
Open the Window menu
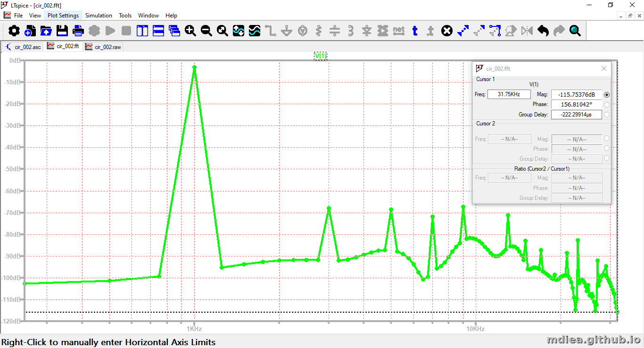click(149, 16)
